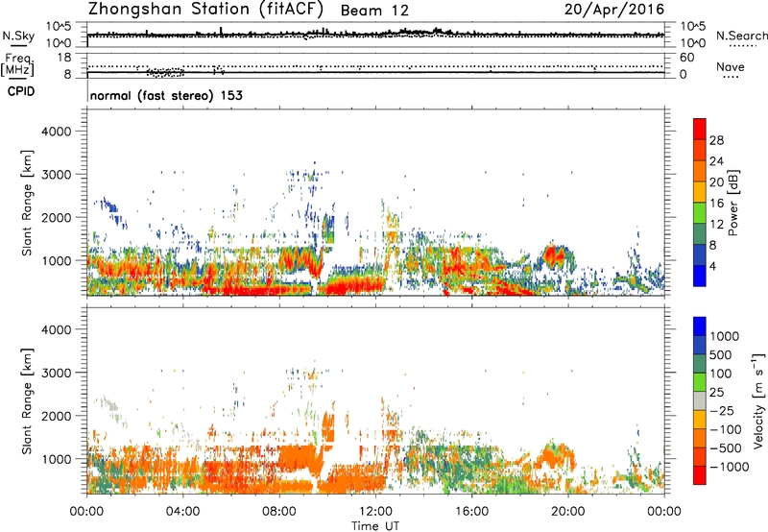Click the "04:00" time axis label

point(183,512)
